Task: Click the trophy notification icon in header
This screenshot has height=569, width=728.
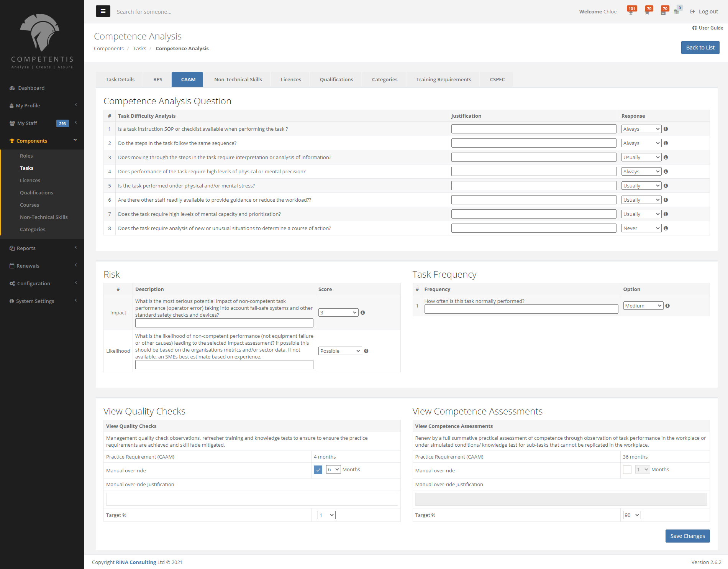Action: pyautogui.click(x=631, y=12)
